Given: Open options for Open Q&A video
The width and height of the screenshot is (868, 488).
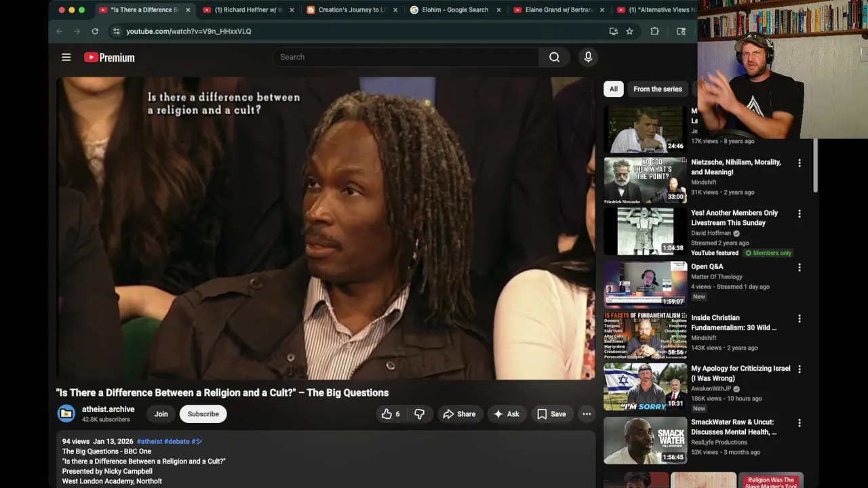Looking at the screenshot, I should (799, 268).
